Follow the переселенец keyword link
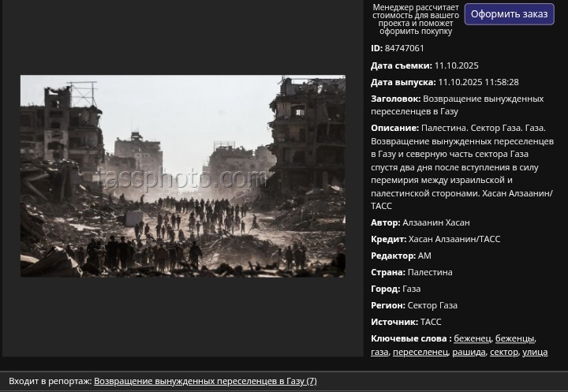This screenshot has width=568, height=392. [x=420, y=352]
